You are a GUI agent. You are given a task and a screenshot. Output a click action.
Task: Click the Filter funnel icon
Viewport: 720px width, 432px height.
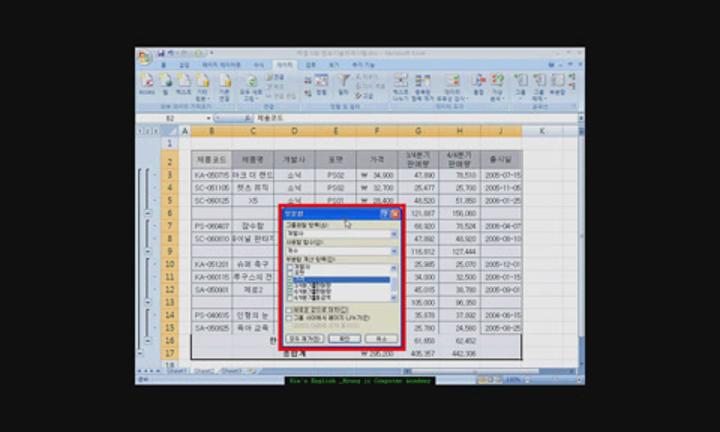tap(343, 84)
